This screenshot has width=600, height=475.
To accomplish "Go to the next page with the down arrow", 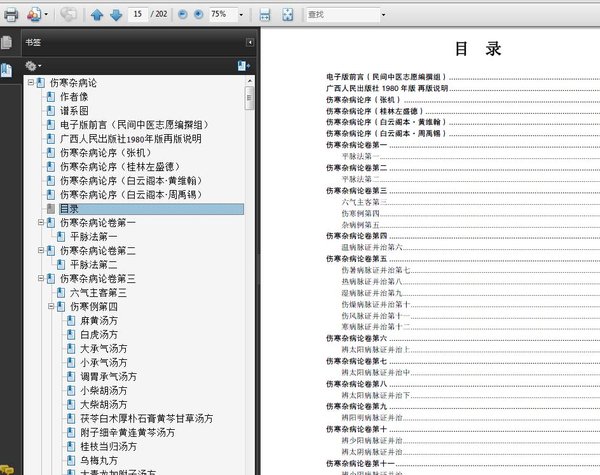I will pos(116,15).
